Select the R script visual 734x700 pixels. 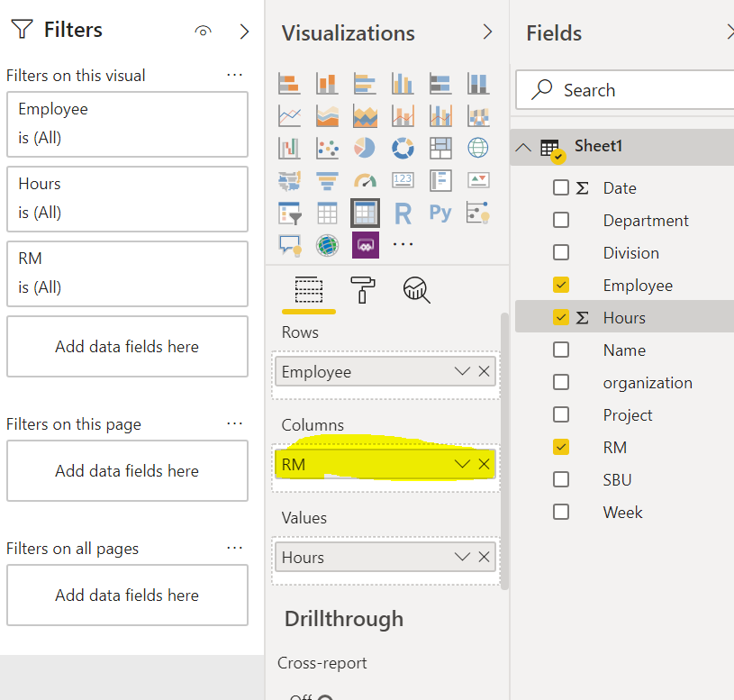(403, 213)
